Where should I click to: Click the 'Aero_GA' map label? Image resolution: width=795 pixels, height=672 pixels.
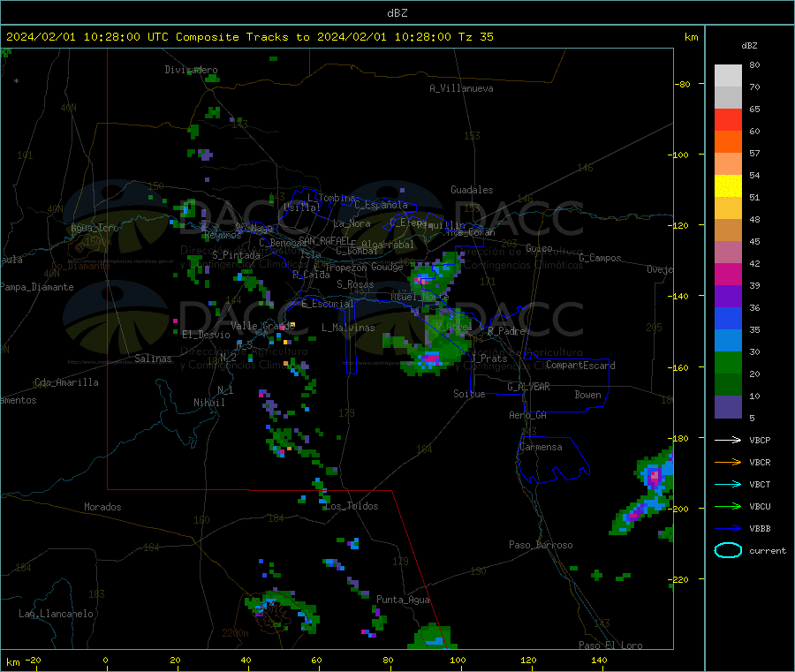(528, 415)
